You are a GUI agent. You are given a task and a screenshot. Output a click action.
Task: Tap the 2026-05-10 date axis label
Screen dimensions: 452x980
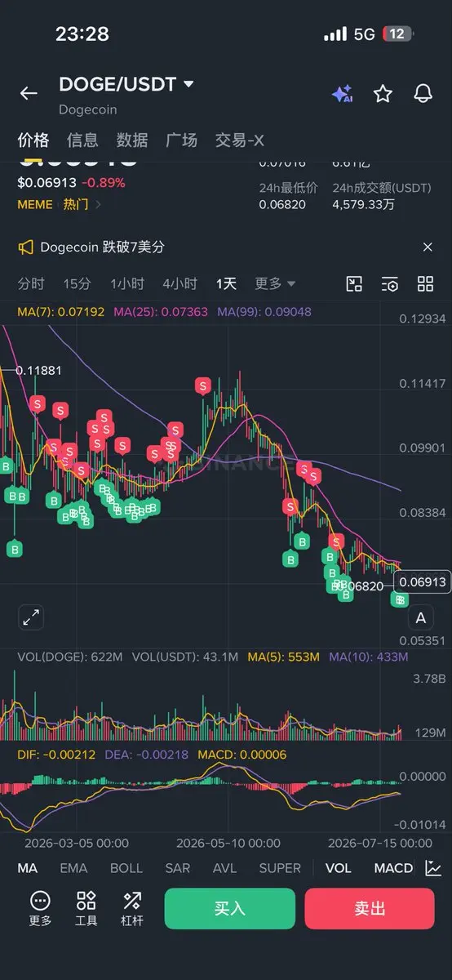point(228,842)
